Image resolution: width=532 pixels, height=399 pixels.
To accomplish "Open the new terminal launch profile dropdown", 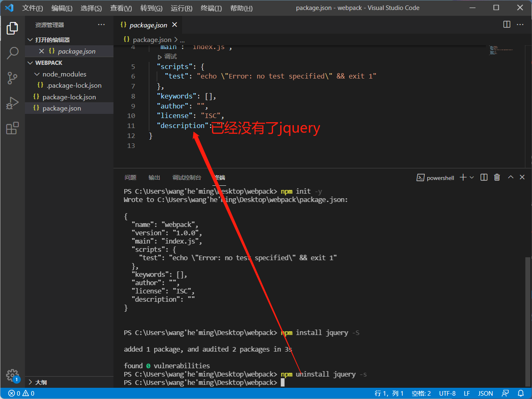I will pos(472,177).
